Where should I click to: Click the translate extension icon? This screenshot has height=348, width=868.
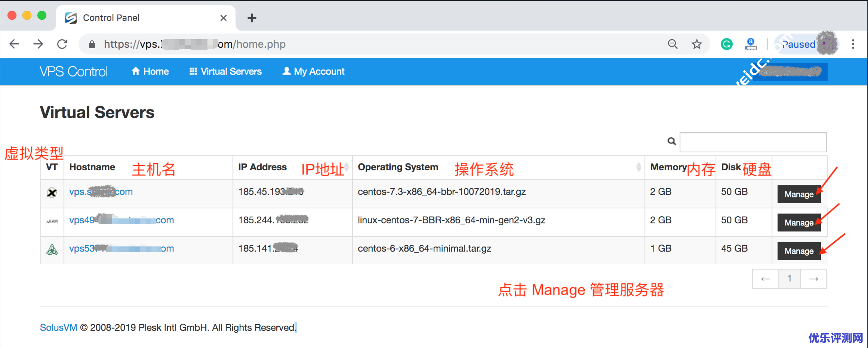coord(750,44)
